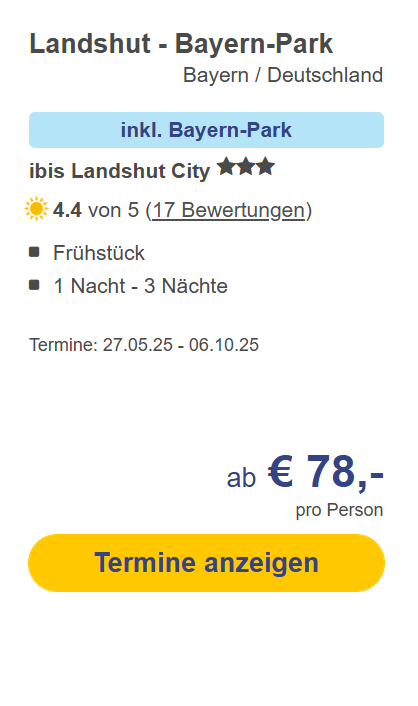The image size is (418, 706).
Task: Click the 'ab' price prefix text
Action: coord(241,478)
